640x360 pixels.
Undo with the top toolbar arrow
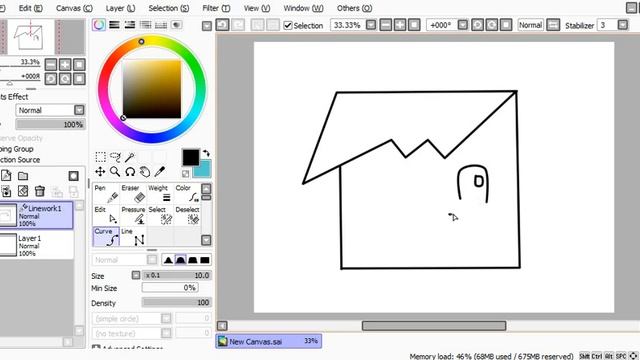pyautogui.click(x=222, y=25)
